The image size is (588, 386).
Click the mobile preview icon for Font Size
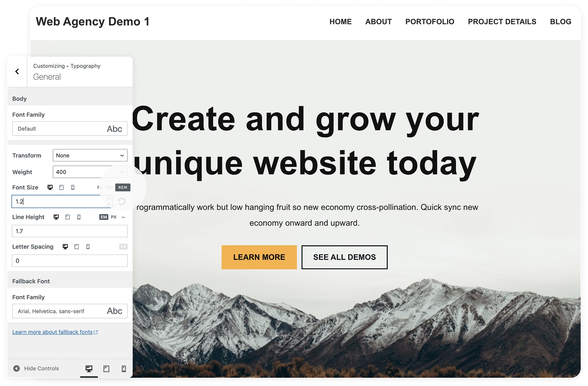tap(72, 187)
